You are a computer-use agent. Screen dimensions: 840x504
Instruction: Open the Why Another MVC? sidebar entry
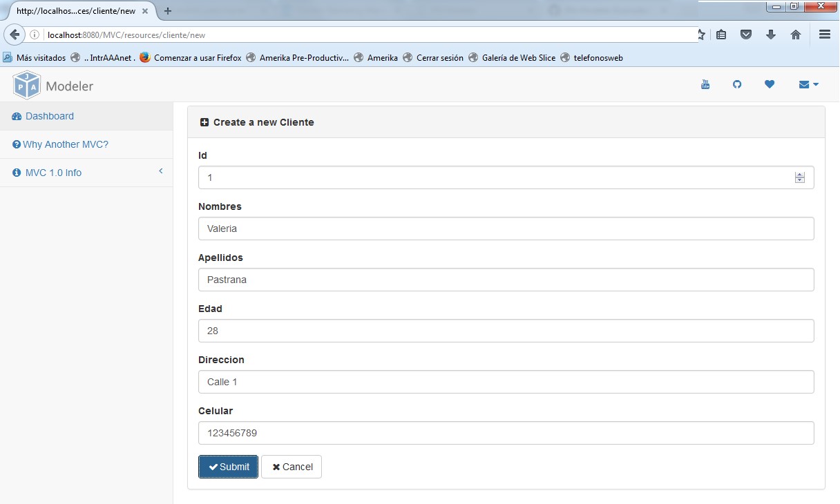(x=66, y=144)
